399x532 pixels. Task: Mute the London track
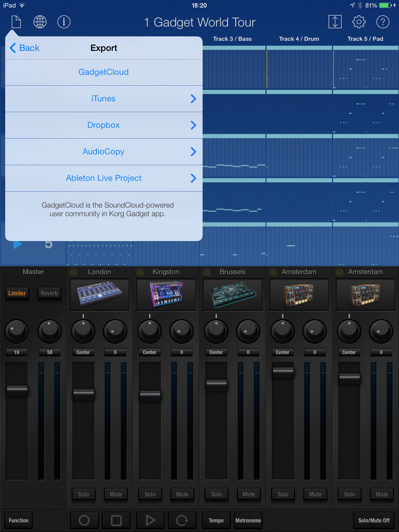click(116, 494)
